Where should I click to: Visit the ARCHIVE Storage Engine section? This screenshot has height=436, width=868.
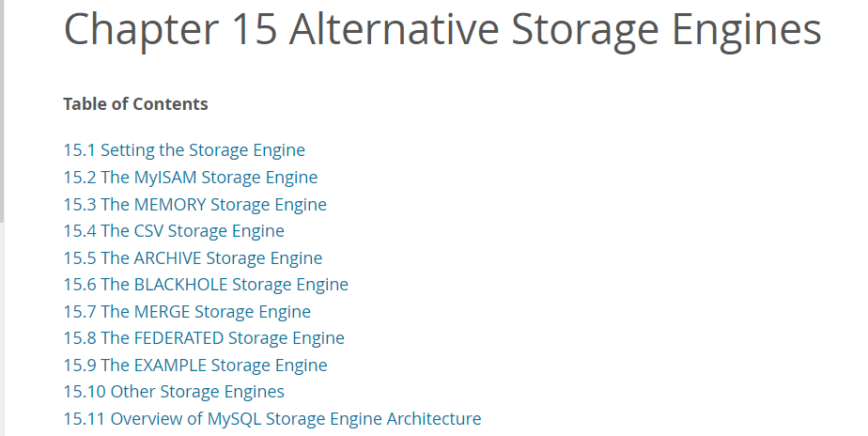[193, 258]
